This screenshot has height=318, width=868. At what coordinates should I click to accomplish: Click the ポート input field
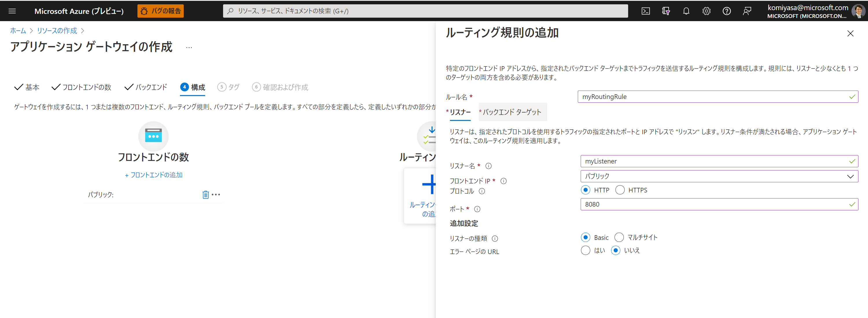point(714,204)
